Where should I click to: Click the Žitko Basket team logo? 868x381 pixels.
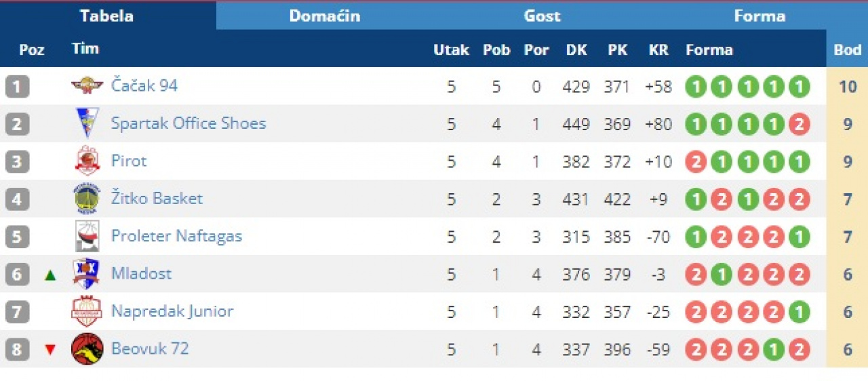pyautogui.click(x=87, y=199)
